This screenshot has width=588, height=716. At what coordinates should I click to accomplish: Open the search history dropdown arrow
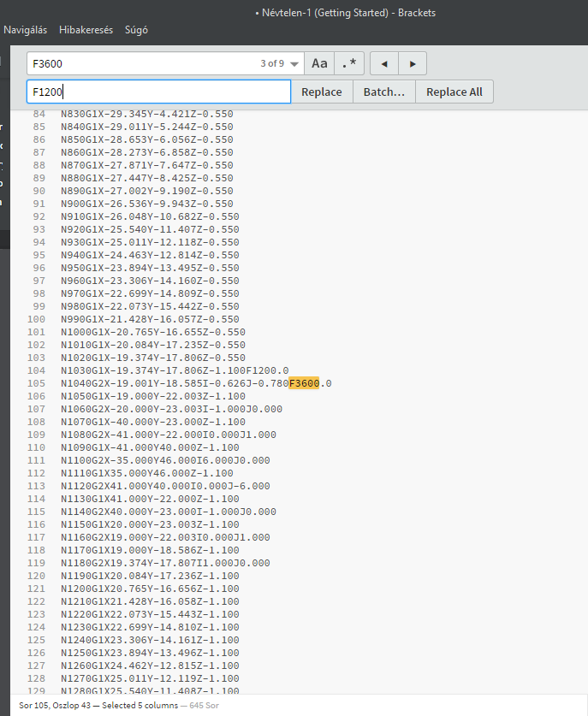(295, 64)
